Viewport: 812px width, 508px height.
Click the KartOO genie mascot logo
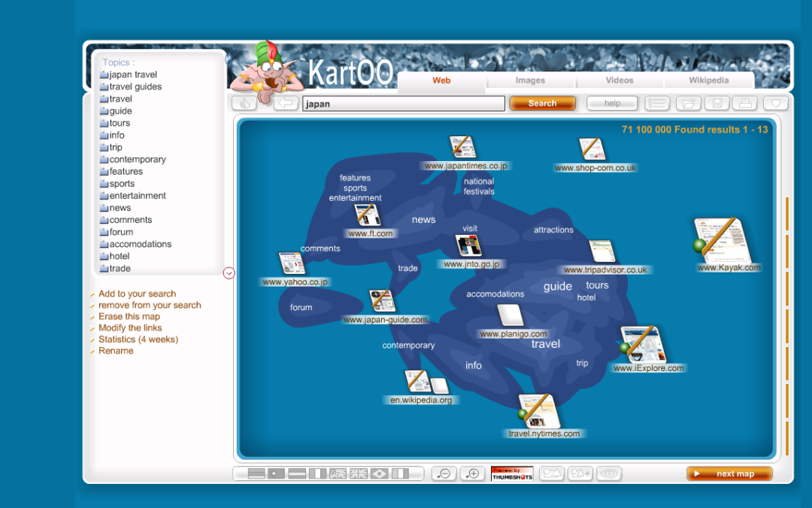point(265,71)
